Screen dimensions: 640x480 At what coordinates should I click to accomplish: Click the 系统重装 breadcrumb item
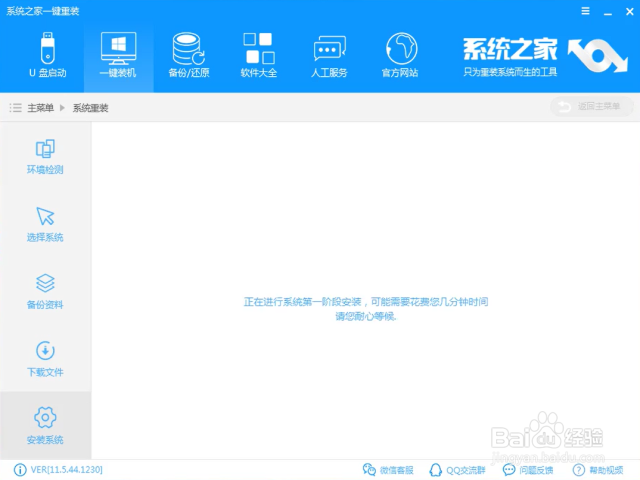(x=91, y=108)
